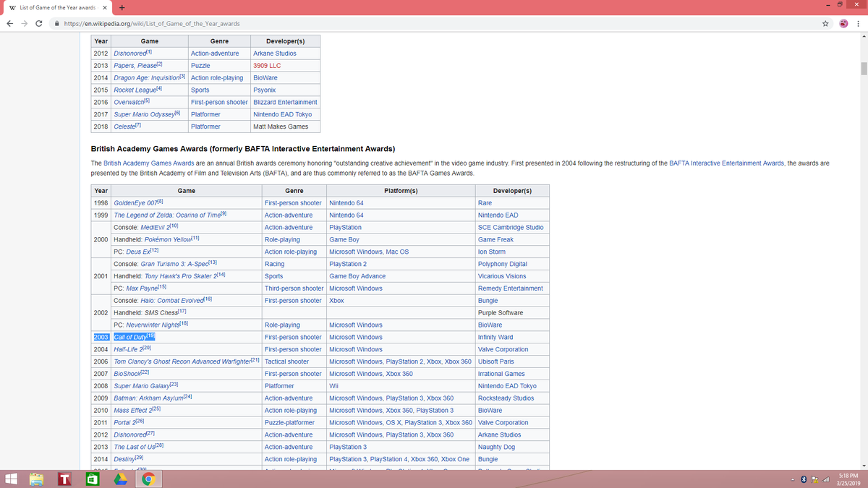
Task: Open Dragon Age: Inquisition link
Action: pyautogui.click(x=148, y=78)
